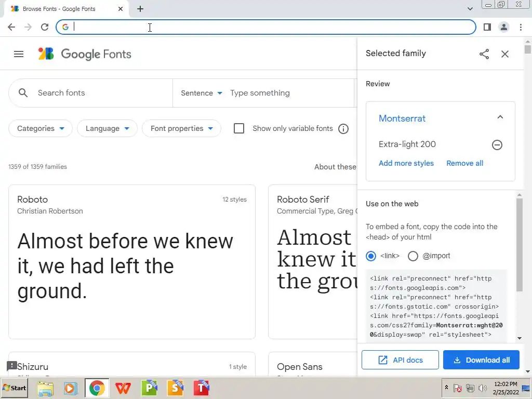Image resolution: width=532 pixels, height=399 pixels.
Task: Open the Categories filter dropdown
Action: coord(41,129)
